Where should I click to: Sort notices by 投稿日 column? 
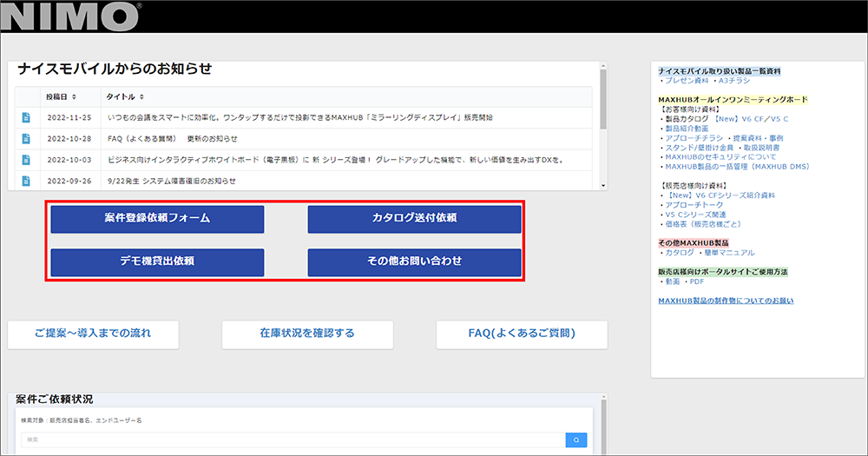tap(62, 97)
